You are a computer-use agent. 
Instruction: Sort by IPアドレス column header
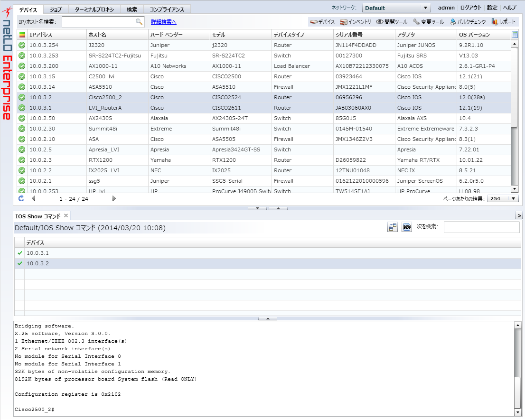pos(57,35)
